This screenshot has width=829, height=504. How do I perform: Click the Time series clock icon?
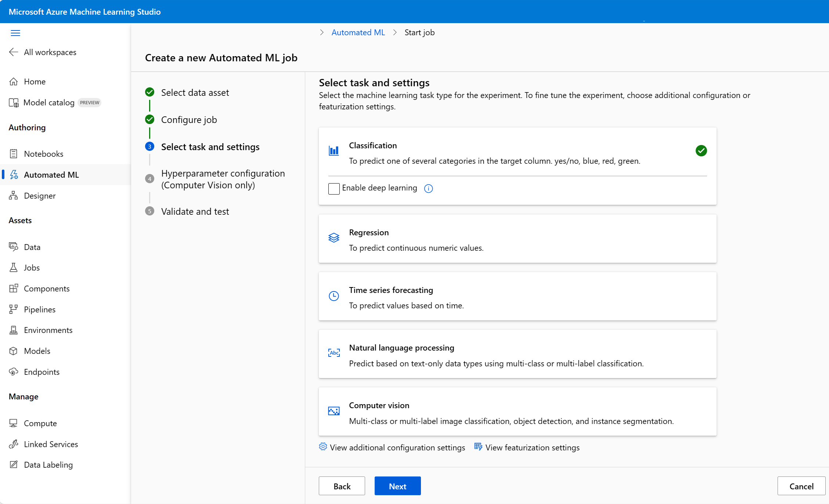coord(334,296)
